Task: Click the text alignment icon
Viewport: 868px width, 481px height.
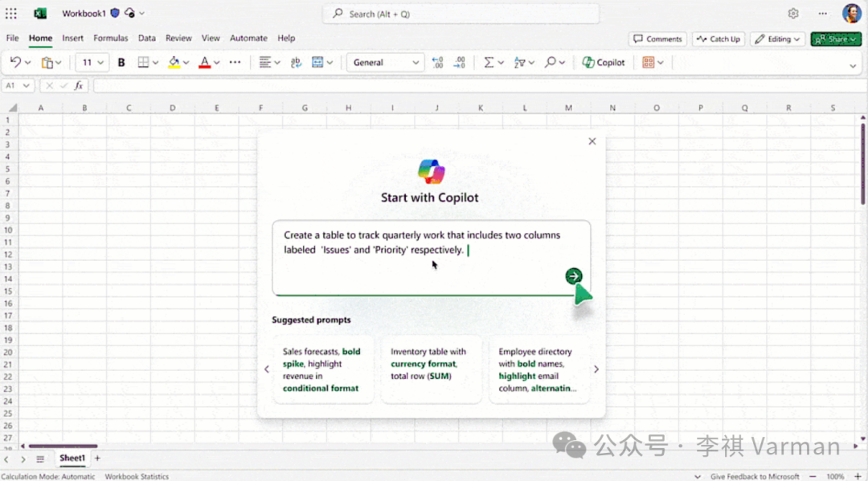Action: coord(265,63)
